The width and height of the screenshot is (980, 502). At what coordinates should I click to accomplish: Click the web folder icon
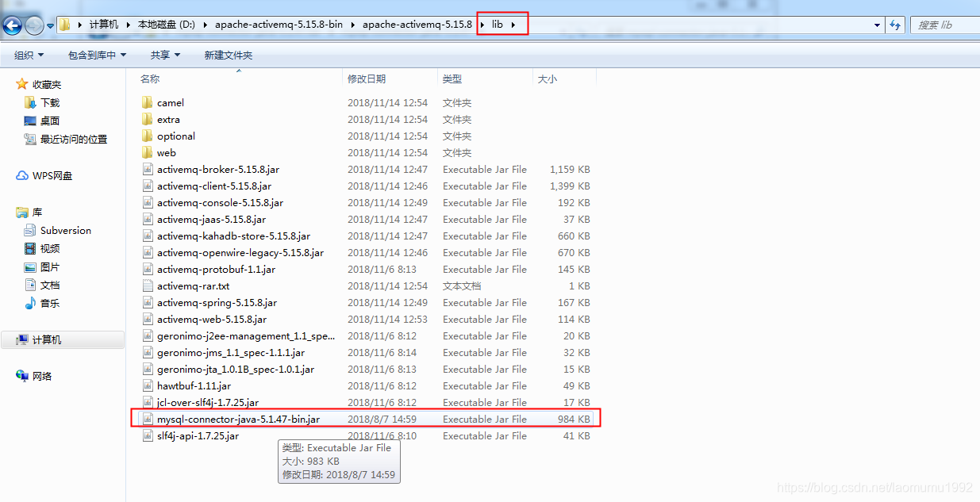[147, 152]
